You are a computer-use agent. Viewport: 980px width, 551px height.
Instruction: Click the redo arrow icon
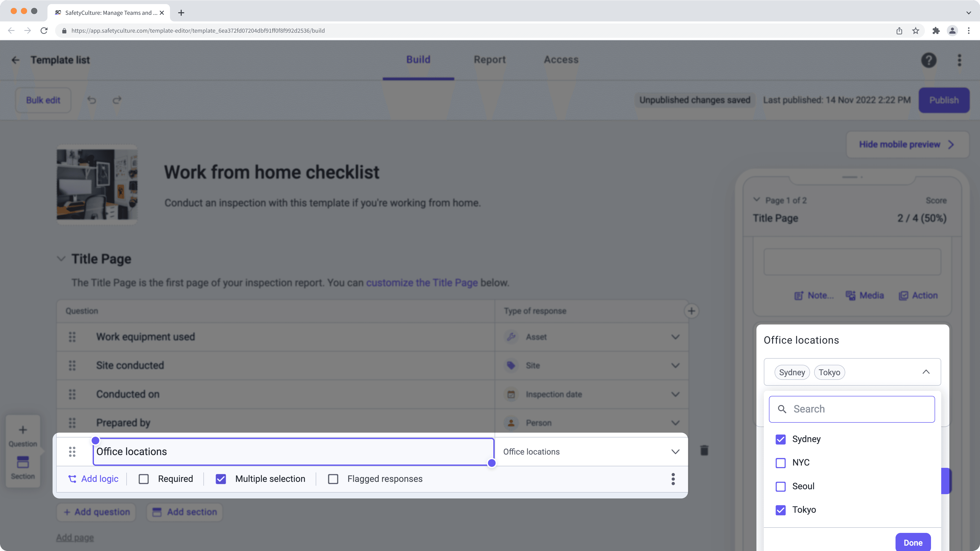pyautogui.click(x=117, y=100)
